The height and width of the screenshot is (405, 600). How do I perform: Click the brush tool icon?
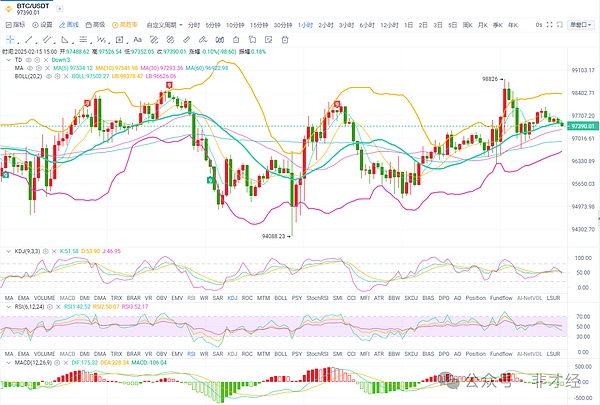click(x=203, y=39)
